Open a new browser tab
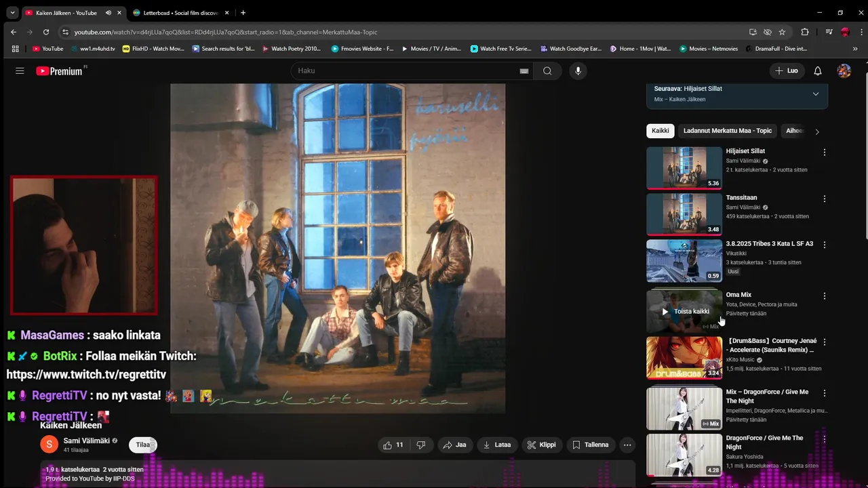868x488 pixels. 243,13
